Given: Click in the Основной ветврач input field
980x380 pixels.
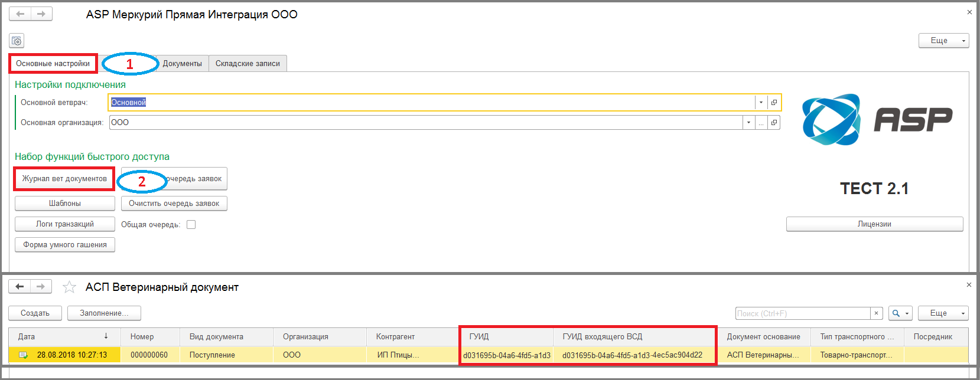Looking at the screenshot, I should pyautogui.click(x=432, y=102).
